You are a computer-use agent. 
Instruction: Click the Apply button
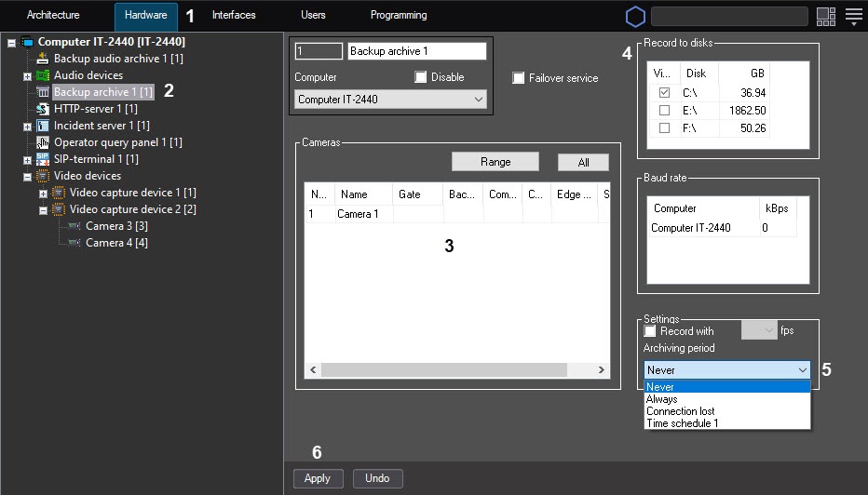click(x=318, y=478)
